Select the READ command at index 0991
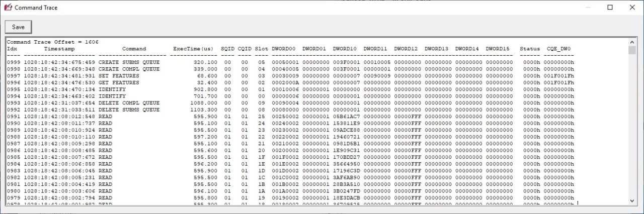The height and width of the screenshot is (214, 644). [106, 117]
